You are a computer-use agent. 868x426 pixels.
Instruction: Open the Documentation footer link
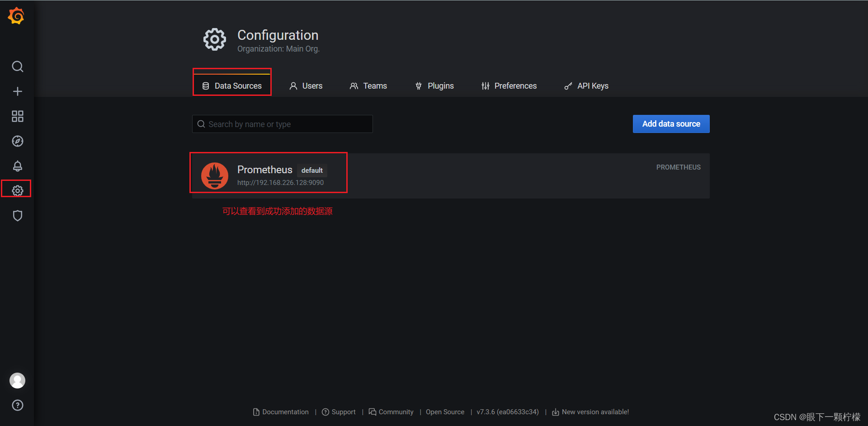[x=281, y=412]
